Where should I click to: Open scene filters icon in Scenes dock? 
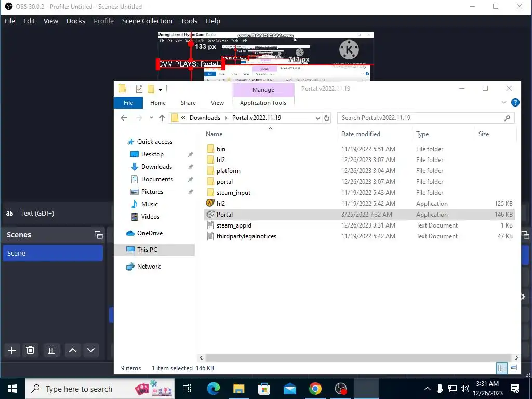coord(51,350)
